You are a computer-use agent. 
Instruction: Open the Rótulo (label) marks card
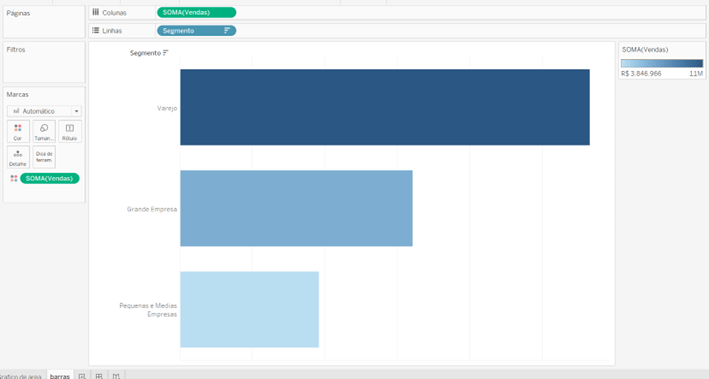[70, 132]
